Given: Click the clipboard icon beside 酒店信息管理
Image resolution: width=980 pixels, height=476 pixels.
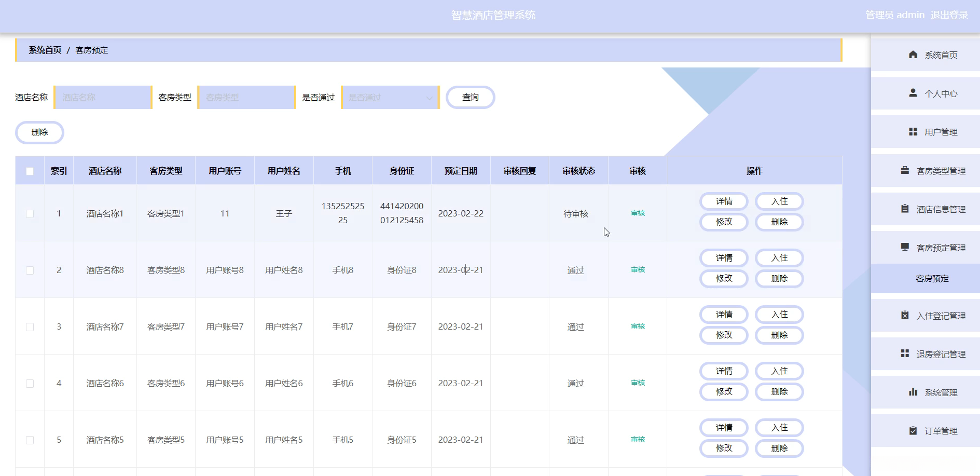Looking at the screenshot, I should point(905,209).
